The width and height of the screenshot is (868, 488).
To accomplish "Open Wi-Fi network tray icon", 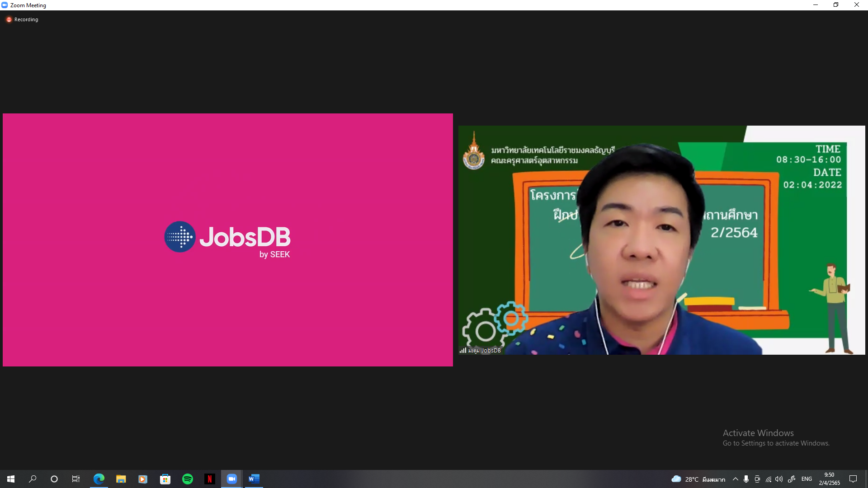I will pos(768,479).
